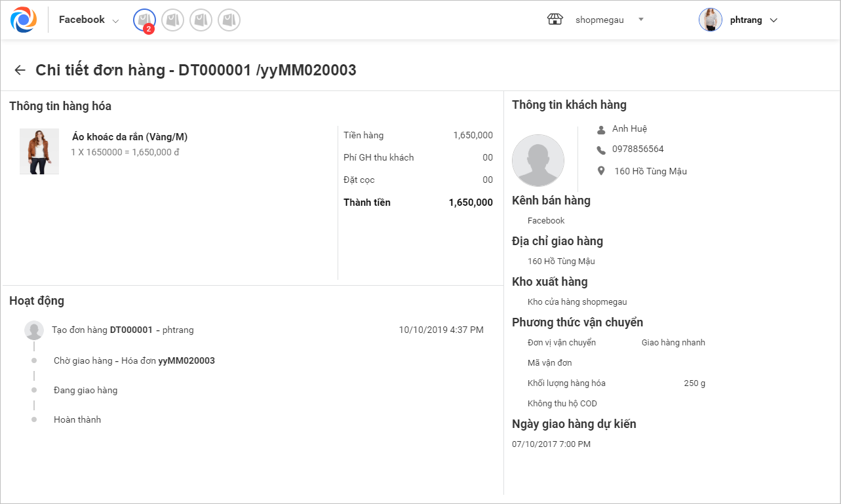Viewport: 841px width, 504px height.
Task: Click the Áo khoác da rắn (Vàng/M) product name
Action: coord(130,137)
